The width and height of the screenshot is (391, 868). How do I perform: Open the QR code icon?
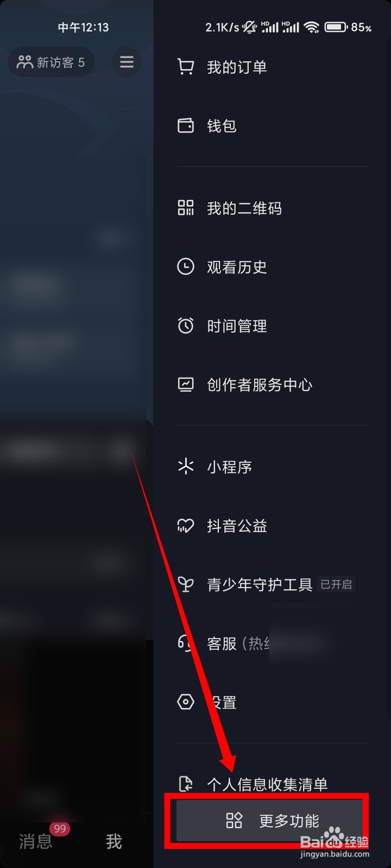186,208
